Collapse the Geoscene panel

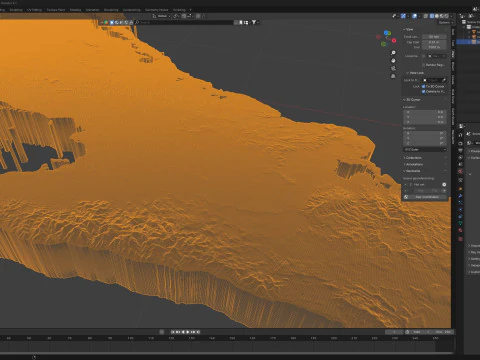click(412, 171)
